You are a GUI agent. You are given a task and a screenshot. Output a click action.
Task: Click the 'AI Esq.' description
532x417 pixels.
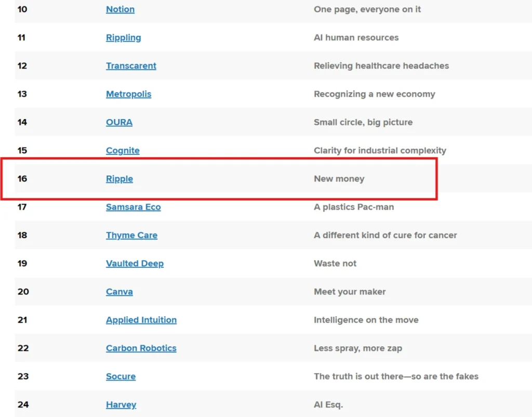[328, 405]
